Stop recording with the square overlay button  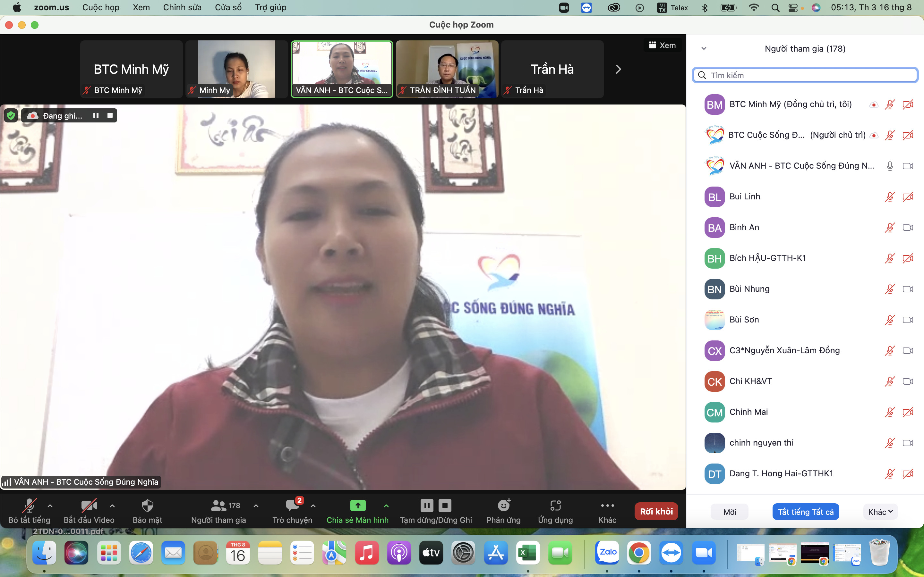tap(110, 116)
